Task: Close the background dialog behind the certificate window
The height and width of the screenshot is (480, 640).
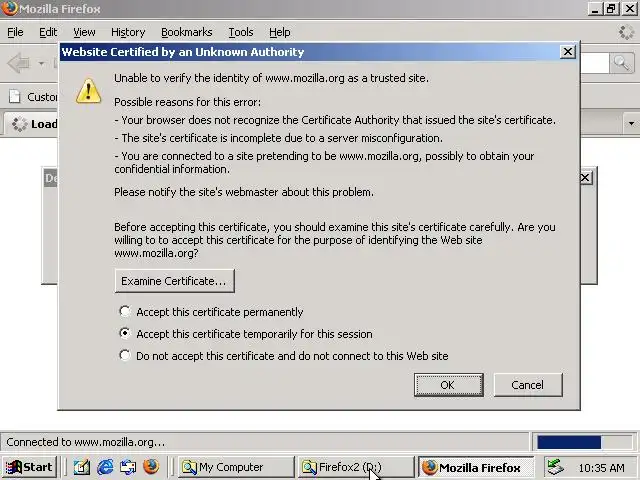Action: tap(585, 178)
